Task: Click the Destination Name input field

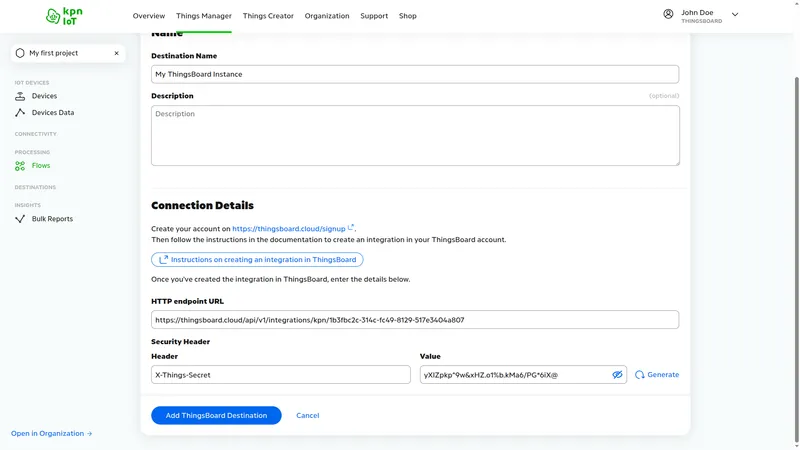Action: [415, 74]
